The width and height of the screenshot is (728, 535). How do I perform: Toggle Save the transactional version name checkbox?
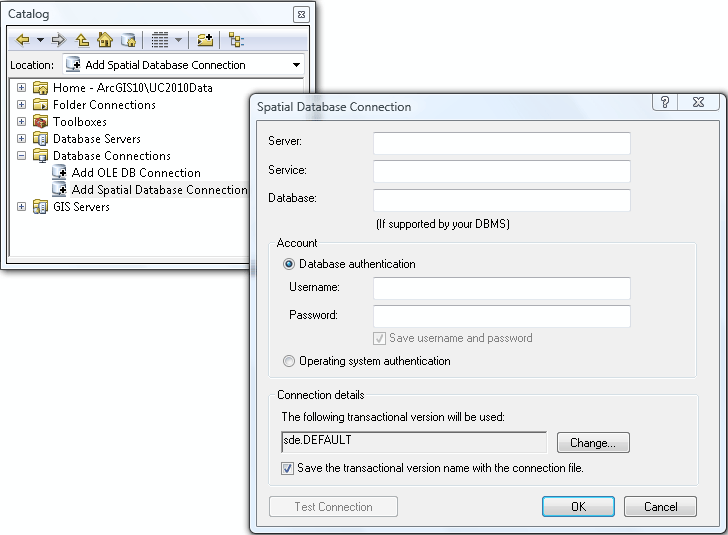pos(289,468)
